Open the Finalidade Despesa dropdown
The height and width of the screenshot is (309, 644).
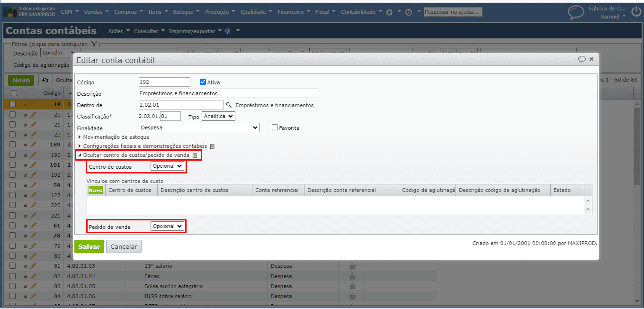click(x=199, y=127)
